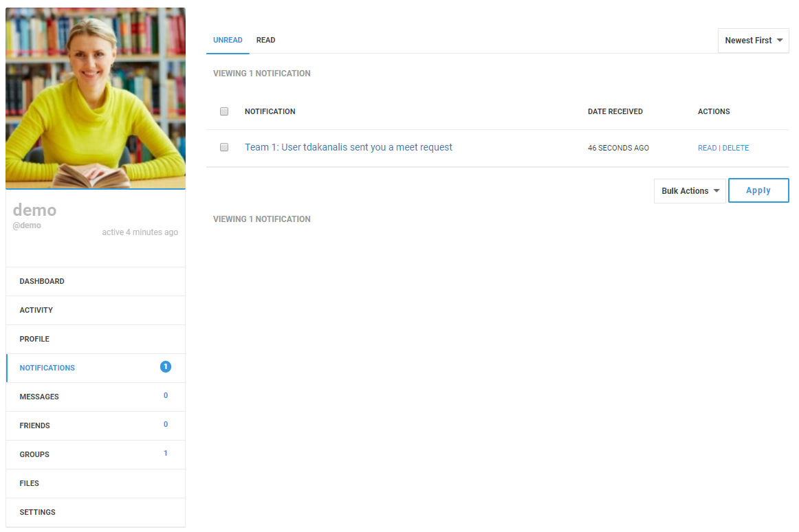Screen dimensions: 799x532
Task: Click the demo username heading
Action: tap(34, 210)
